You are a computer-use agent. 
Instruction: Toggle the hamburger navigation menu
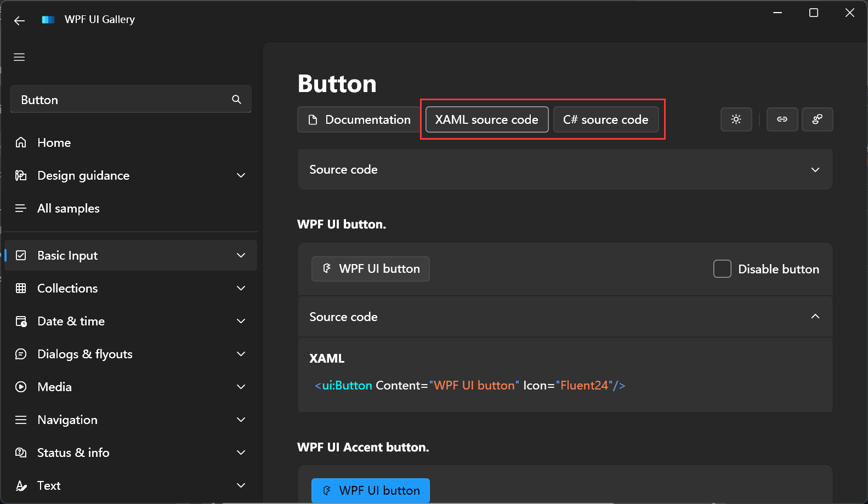coord(19,58)
